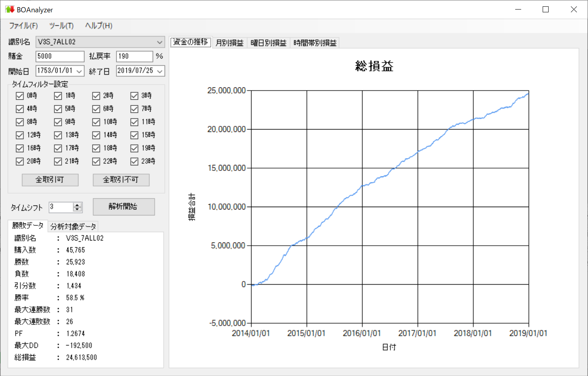
Task: Select the 購入数 value 45,765
Action: 76,250
